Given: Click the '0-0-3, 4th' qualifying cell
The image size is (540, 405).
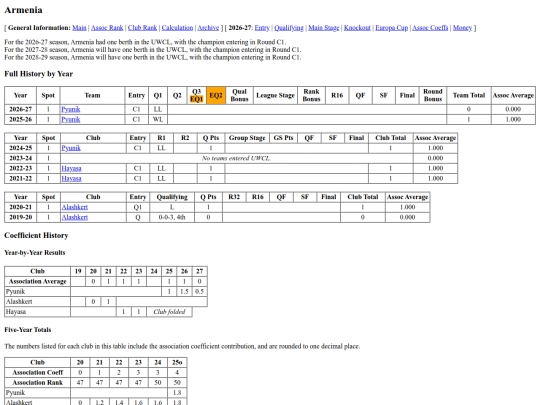Looking at the screenshot, I should [x=172, y=217].
